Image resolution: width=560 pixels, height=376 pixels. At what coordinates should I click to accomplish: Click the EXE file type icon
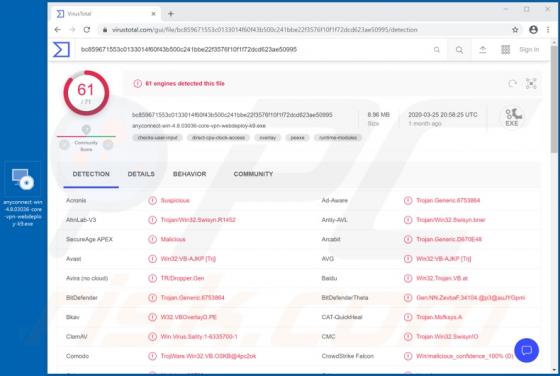(512, 117)
